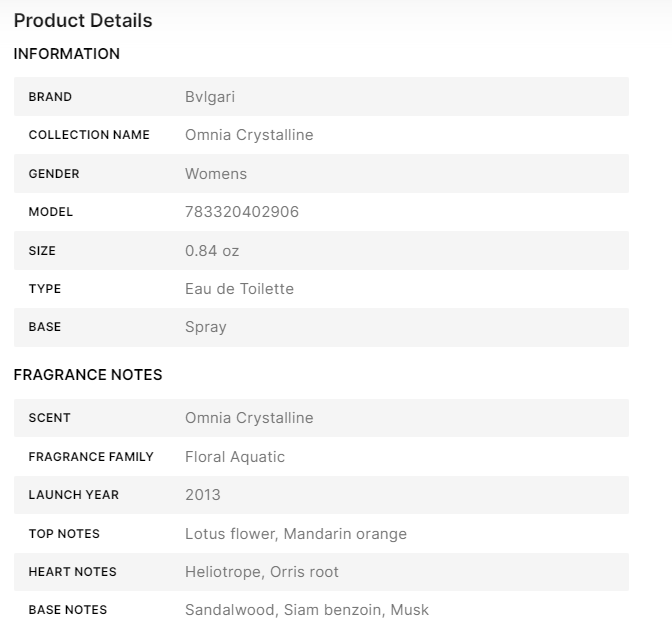
Task: Click the FRAGRANCE NOTES section header
Action: pyautogui.click(x=88, y=375)
